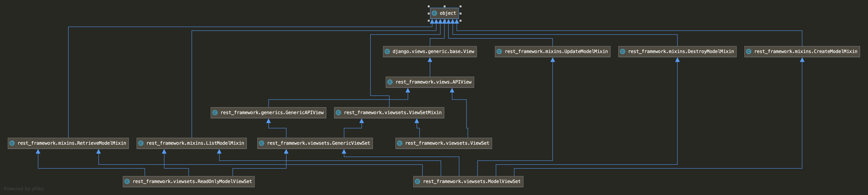The width and height of the screenshot is (868, 195).
Task: Select the rest_framework.viewsets.ReadOnlyModelViewSet node
Action: coord(188,181)
